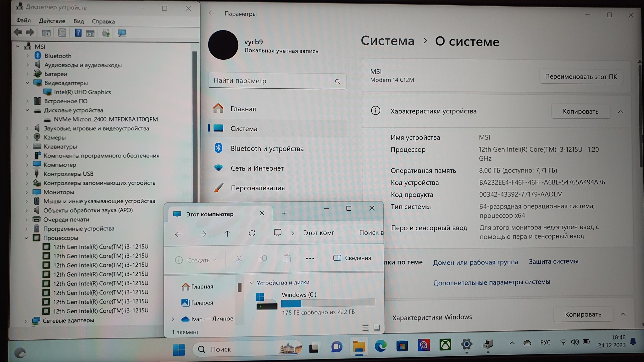Select Intel(R) UHD Graphics device
644x362 pixels.
(82, 92)
